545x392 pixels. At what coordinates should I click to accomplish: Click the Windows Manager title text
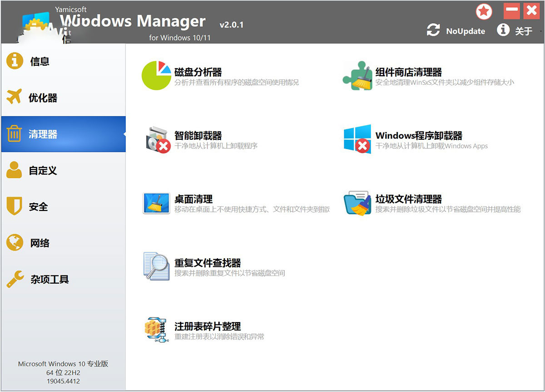point(133,21)
